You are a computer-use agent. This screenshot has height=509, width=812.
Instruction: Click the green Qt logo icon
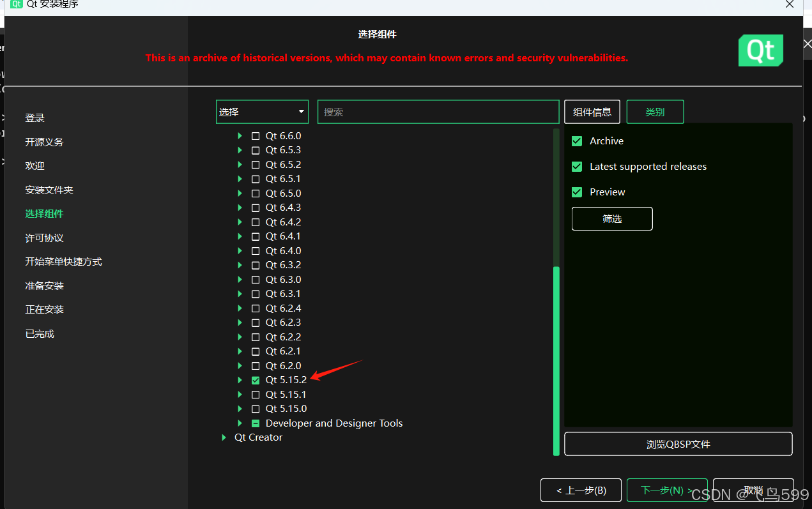point(760,50)
